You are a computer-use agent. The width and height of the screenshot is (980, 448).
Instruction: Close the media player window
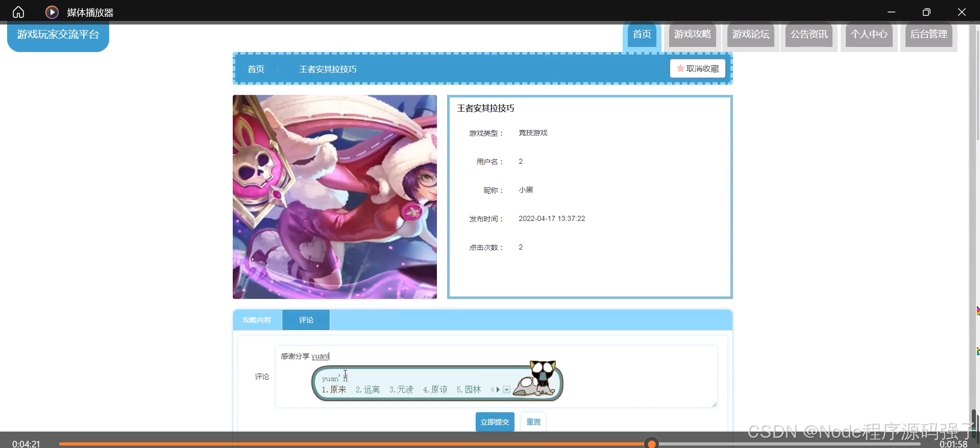962,12
